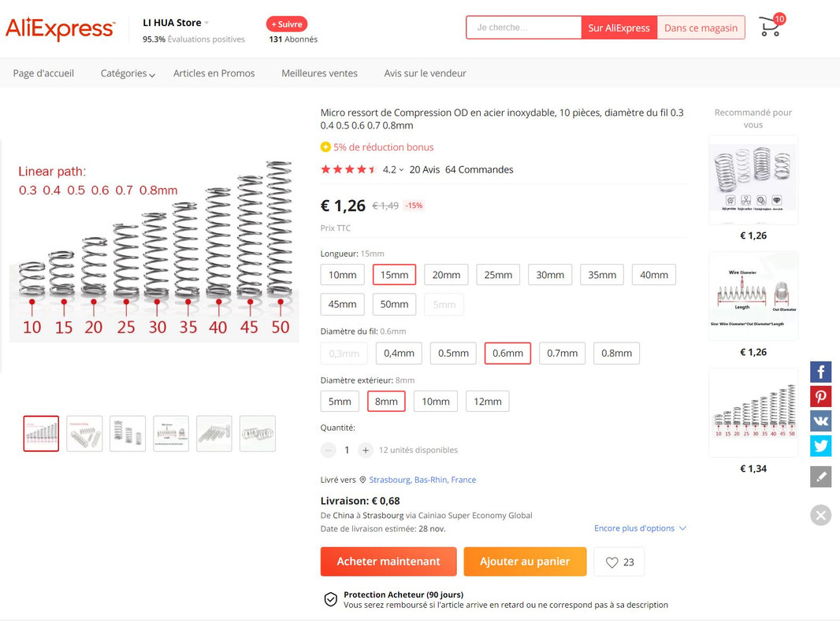Add to wishlist with heart icon
Viewport: 840px width, 630px height.
tap(619, 562)
